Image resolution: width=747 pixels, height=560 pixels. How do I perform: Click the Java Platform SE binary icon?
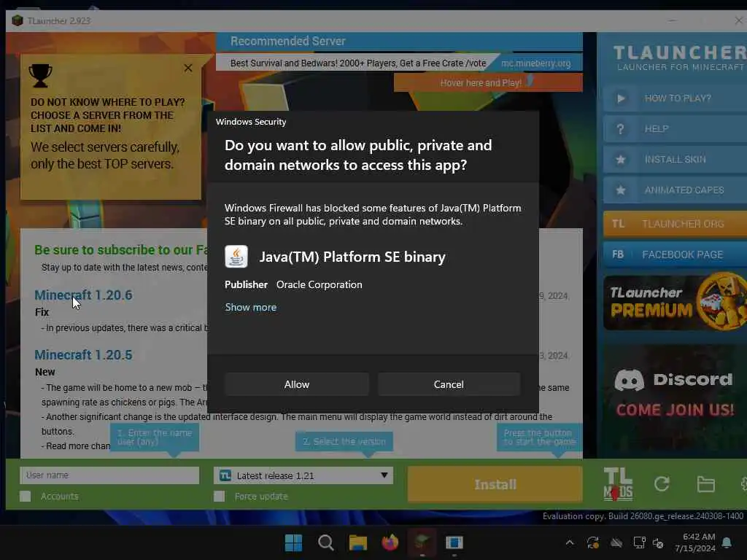coord(236,257)
